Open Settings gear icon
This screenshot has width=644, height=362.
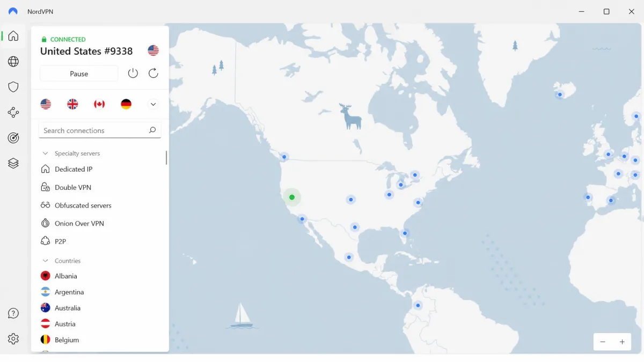coord(13,339)
